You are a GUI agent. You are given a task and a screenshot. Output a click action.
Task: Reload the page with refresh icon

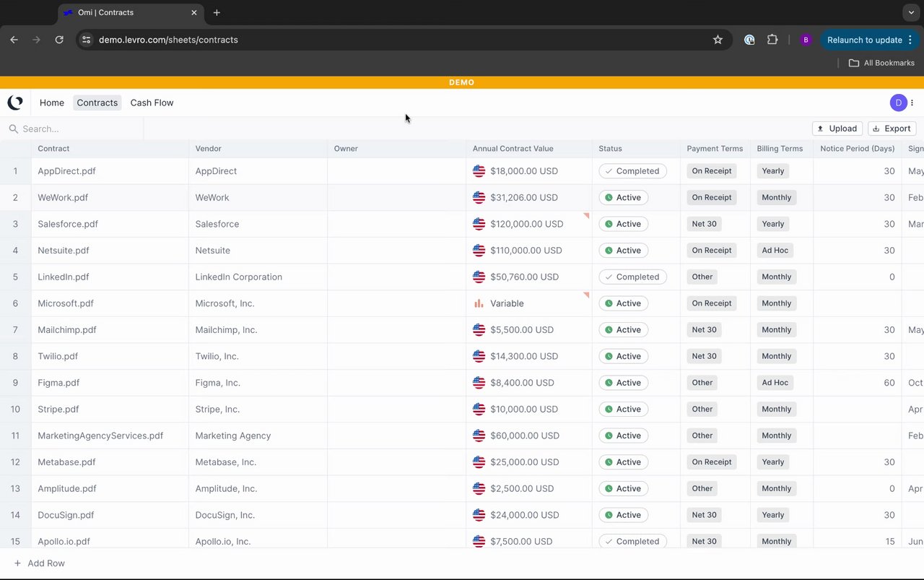tap(59, 40)
